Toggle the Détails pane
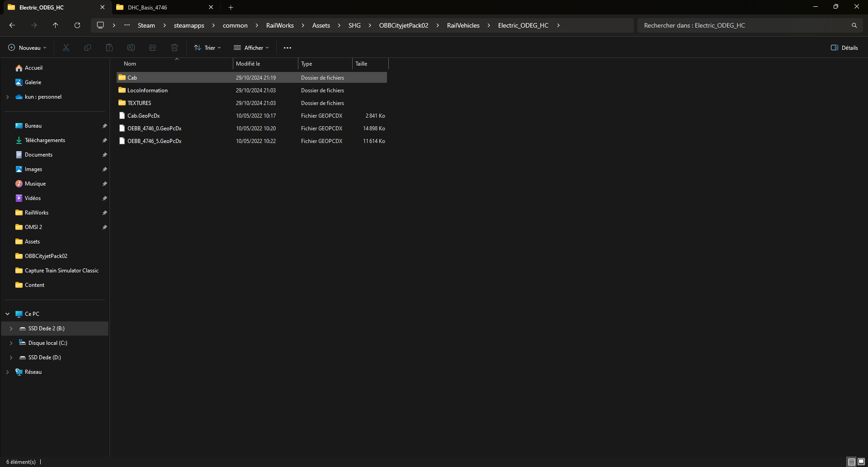 pyautogui.click(x=844, y=48)
